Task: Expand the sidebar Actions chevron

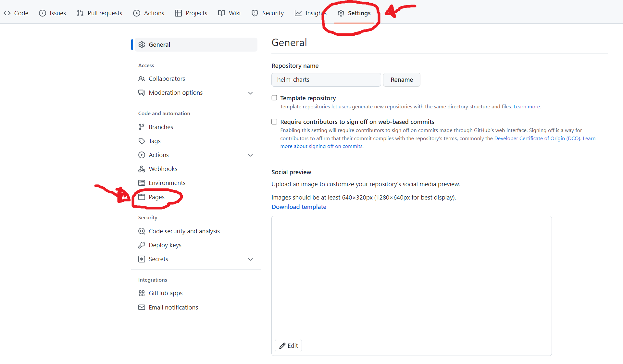Action: tap(250, 155)
